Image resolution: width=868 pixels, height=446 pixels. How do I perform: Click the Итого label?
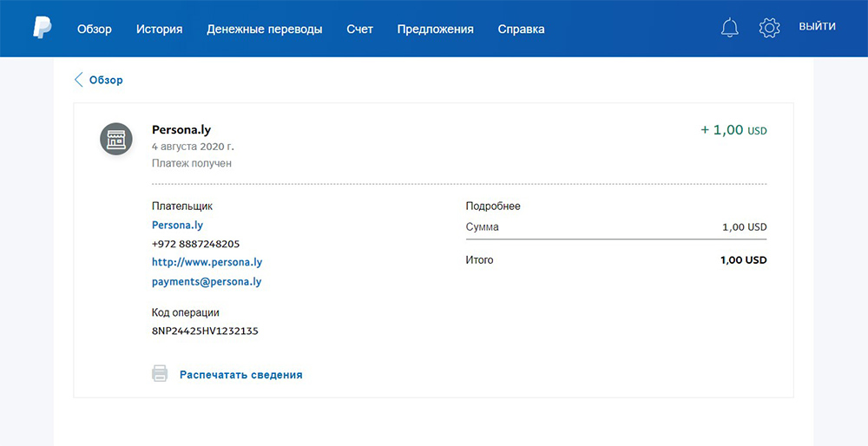[479, 260]
